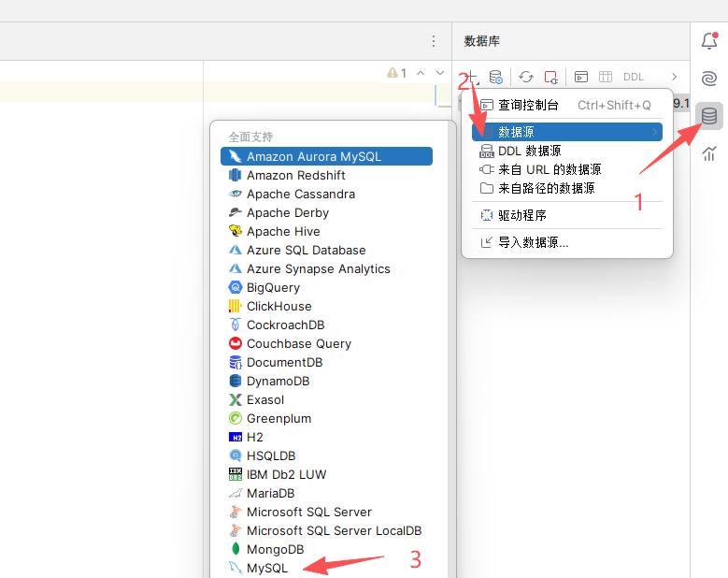The height and width of the screenshot is (578, 728).
Task: Select 查询控制台 menu item
Action: pos(567,105)
